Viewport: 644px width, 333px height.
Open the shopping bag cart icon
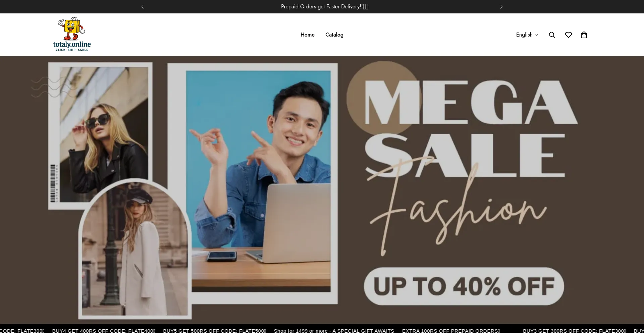tap(584, 35)
